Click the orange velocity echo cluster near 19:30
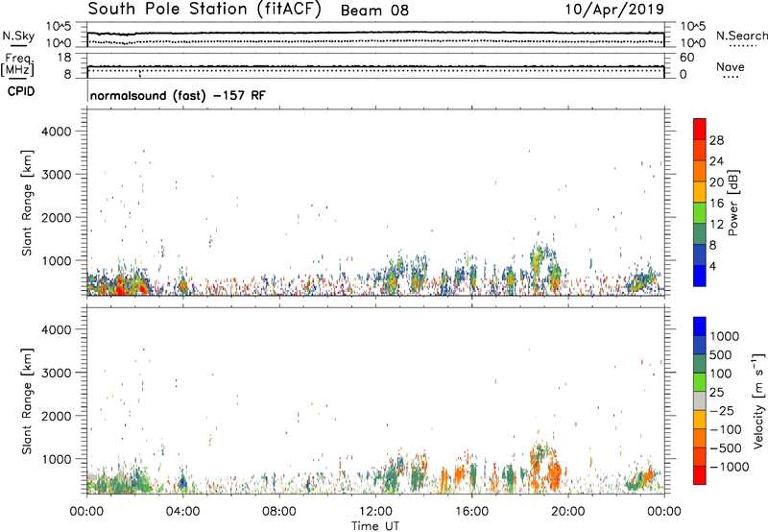This screenshot has width=768, height=532. point(554,472)
